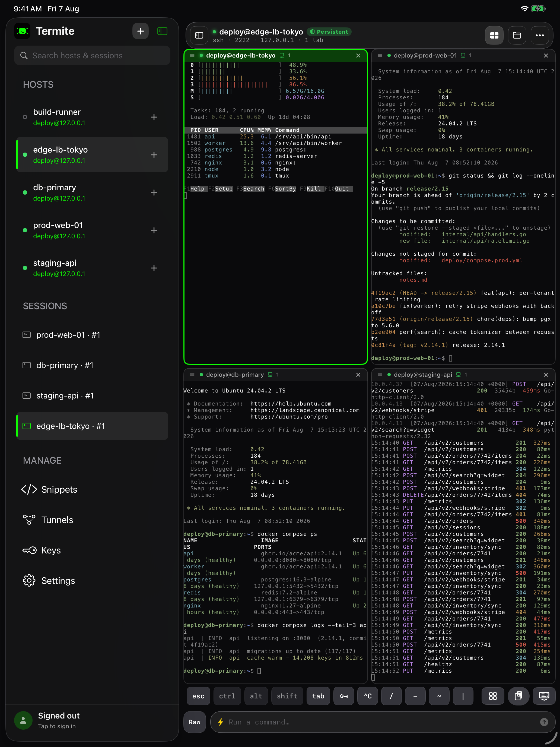Click lightning bolt icon in command bar
The image size is (560, 747).
point(220,722)
